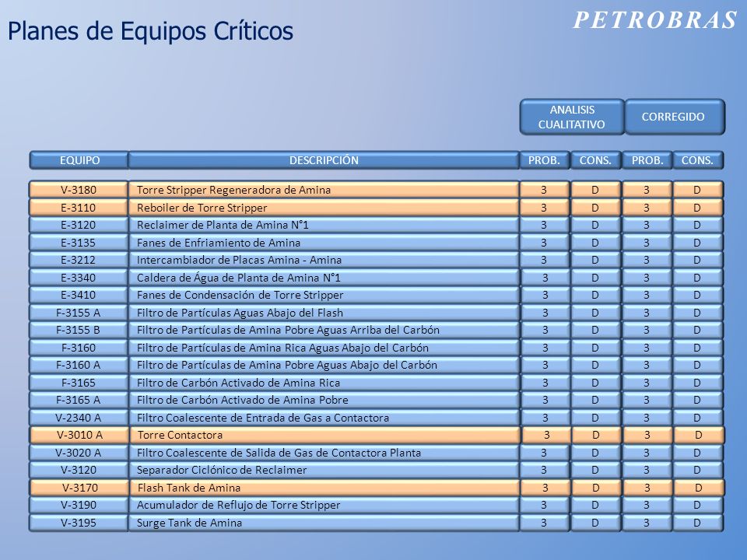747x560 pixels.
Task: Select equipment cell V-3120
Action: coord(79,470)
